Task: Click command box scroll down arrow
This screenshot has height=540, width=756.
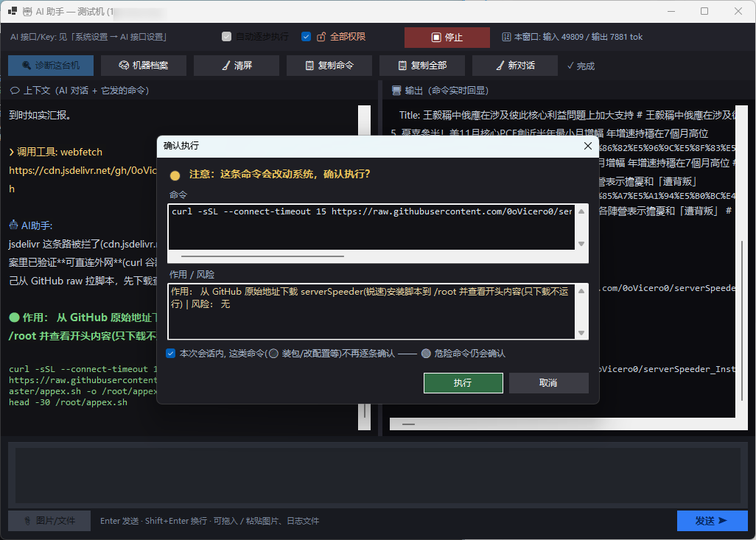Action: pos(581,244)
